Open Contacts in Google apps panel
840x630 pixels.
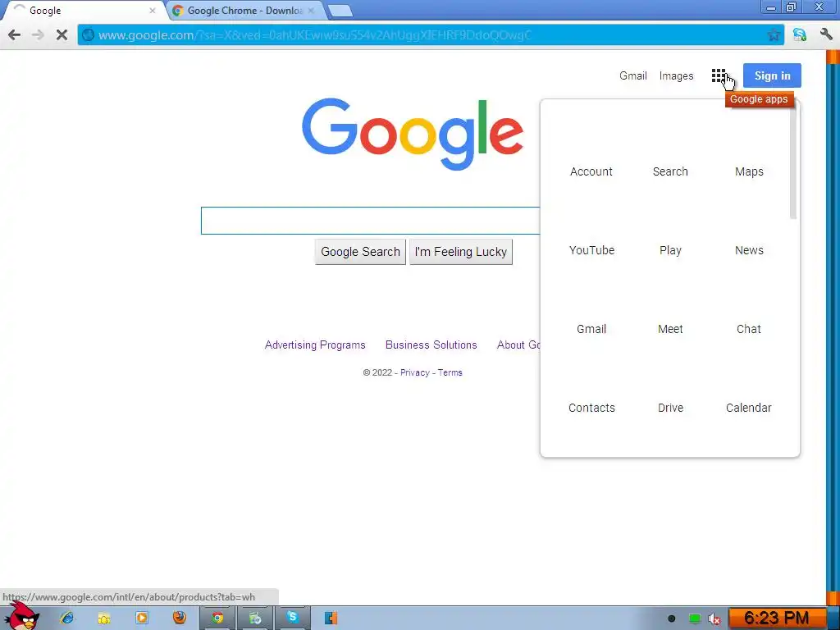coord(591,408)
